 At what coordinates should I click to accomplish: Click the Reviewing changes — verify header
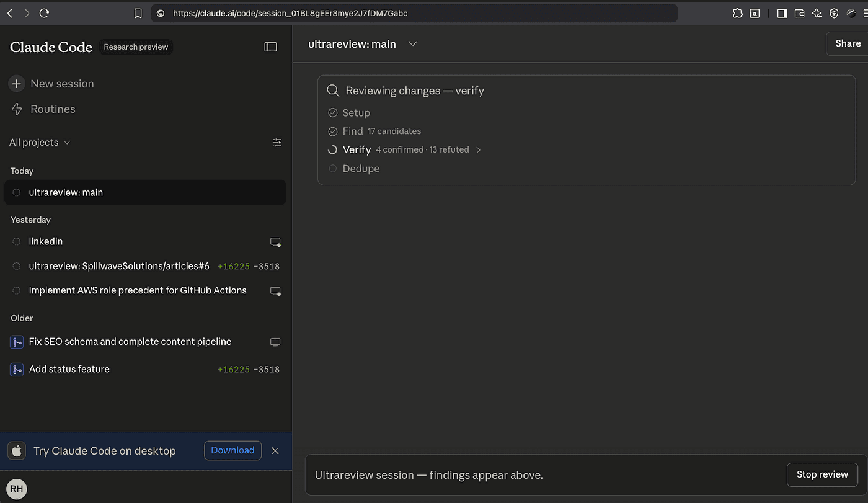[x=415, y=91]
